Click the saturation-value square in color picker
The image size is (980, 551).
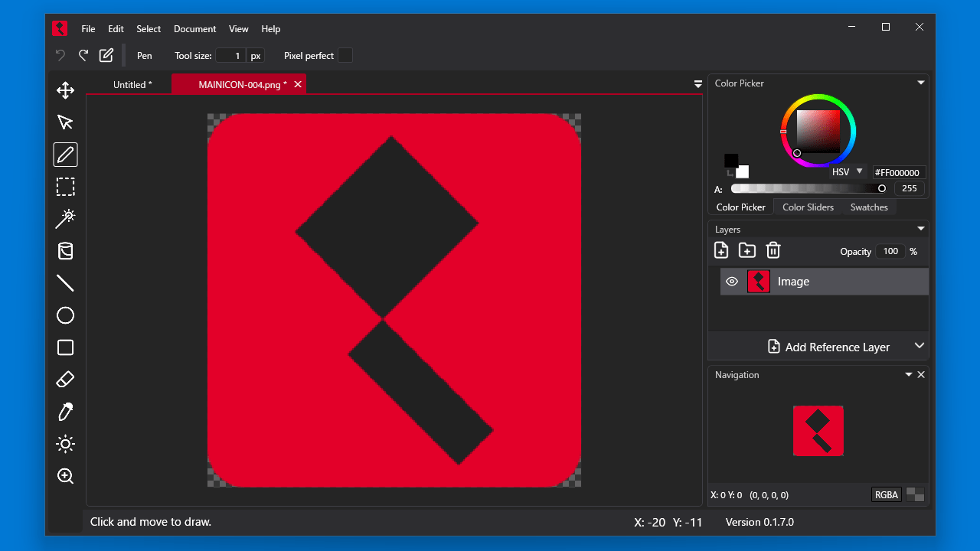(x=818, y=131)
